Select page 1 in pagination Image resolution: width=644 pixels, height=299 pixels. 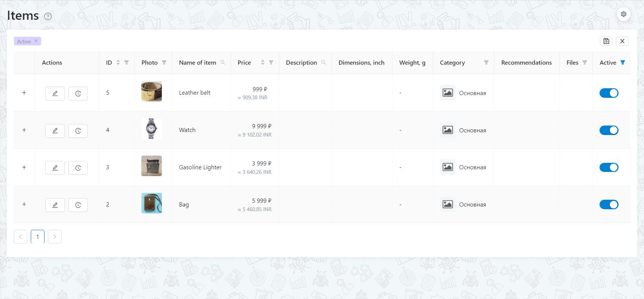(38, 237)
